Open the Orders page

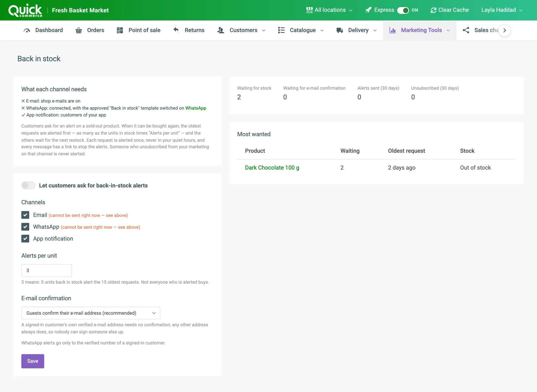coord(90,30)
